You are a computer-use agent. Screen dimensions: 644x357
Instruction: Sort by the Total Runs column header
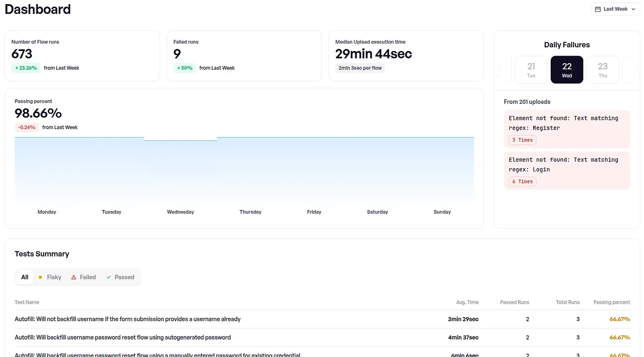tap(567, 302)
